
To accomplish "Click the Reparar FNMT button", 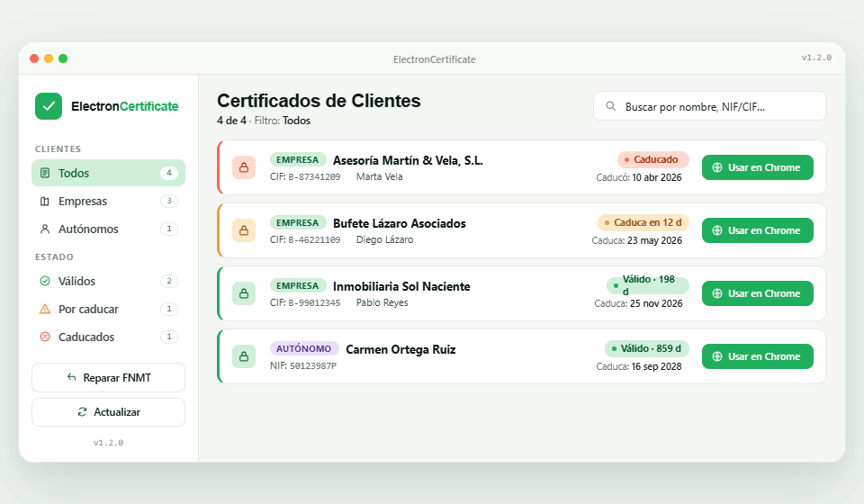I will coord(109,377).
